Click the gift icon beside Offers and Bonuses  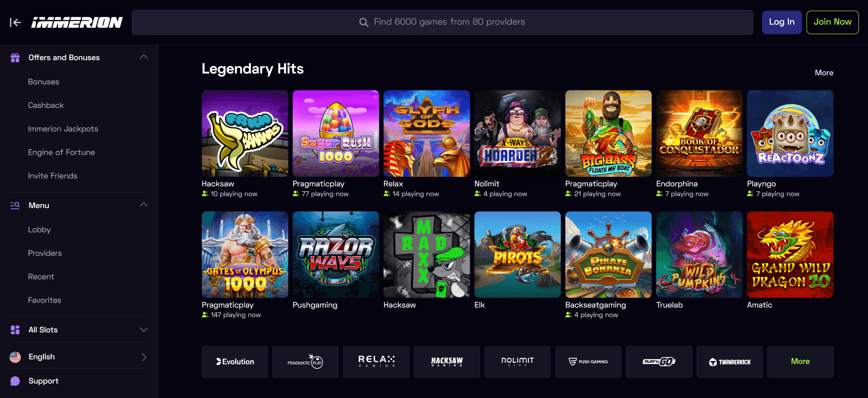(15, 57)
